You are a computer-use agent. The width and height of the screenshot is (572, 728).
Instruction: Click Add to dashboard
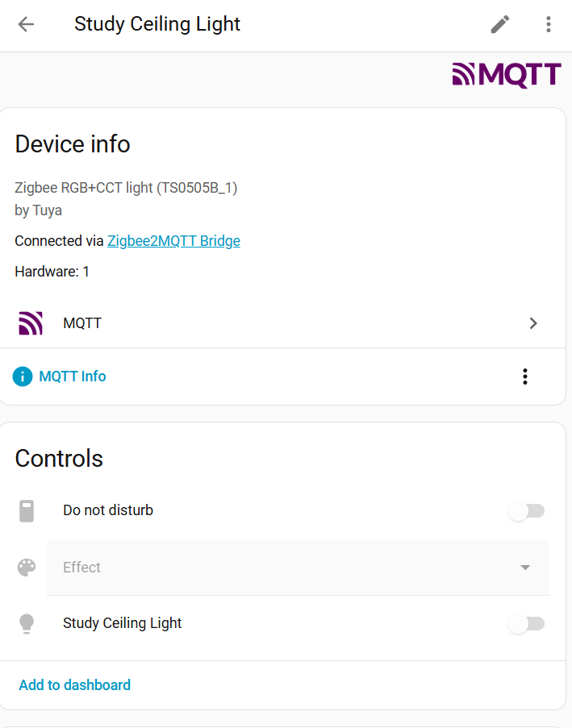click(74, 684)
